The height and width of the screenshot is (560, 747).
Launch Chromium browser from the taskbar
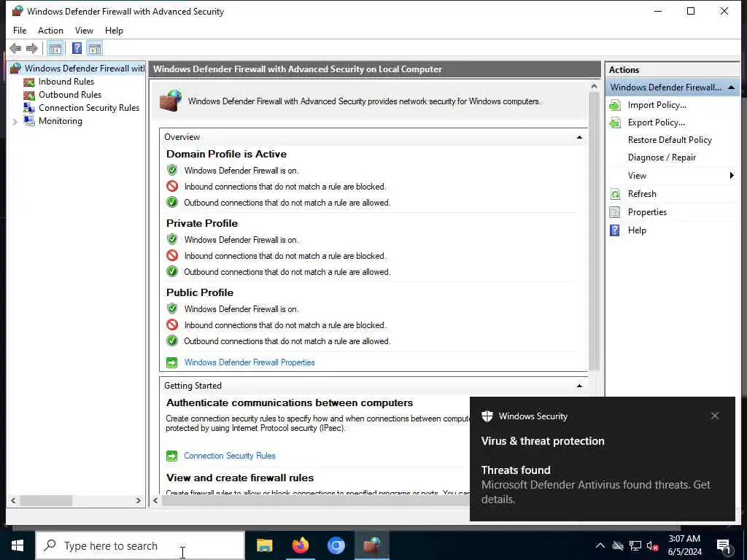pos(336,545)
